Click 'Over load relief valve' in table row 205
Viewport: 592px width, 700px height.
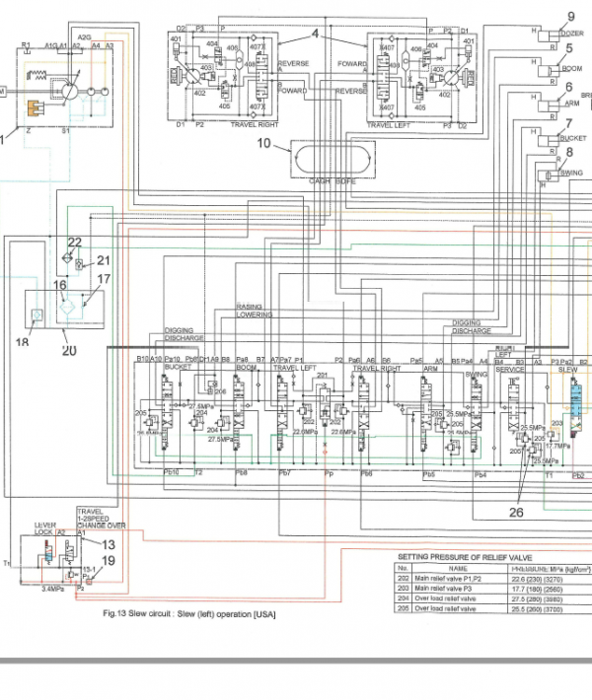(445, 608)
